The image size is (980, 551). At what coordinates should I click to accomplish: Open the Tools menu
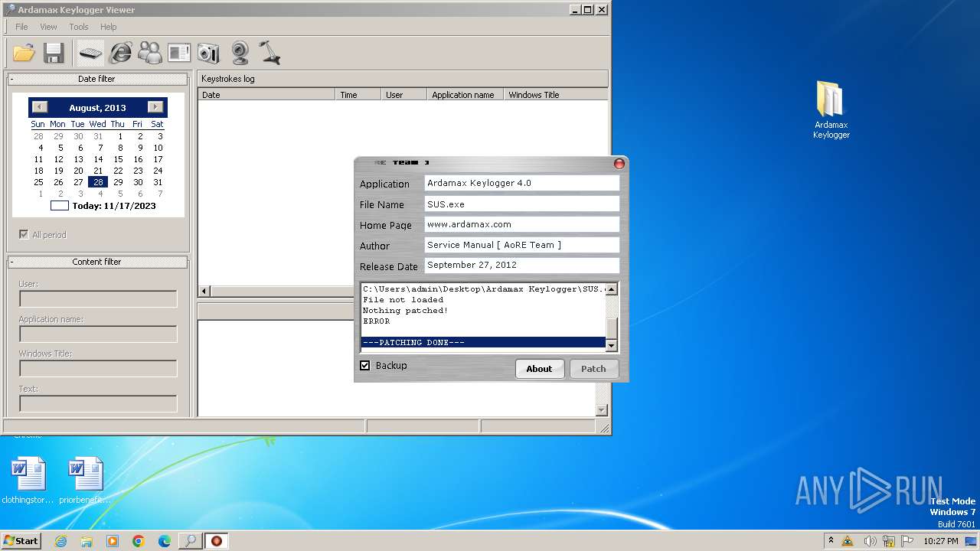(x=79, y=27)
